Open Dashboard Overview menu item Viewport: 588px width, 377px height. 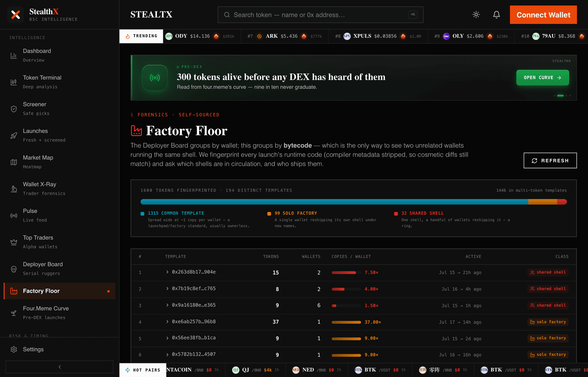[60, 56]
